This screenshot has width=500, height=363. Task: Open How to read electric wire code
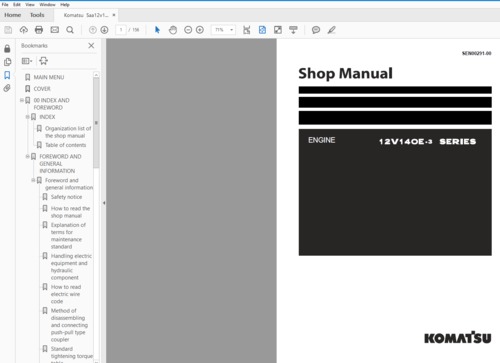[x=66, y=294]
